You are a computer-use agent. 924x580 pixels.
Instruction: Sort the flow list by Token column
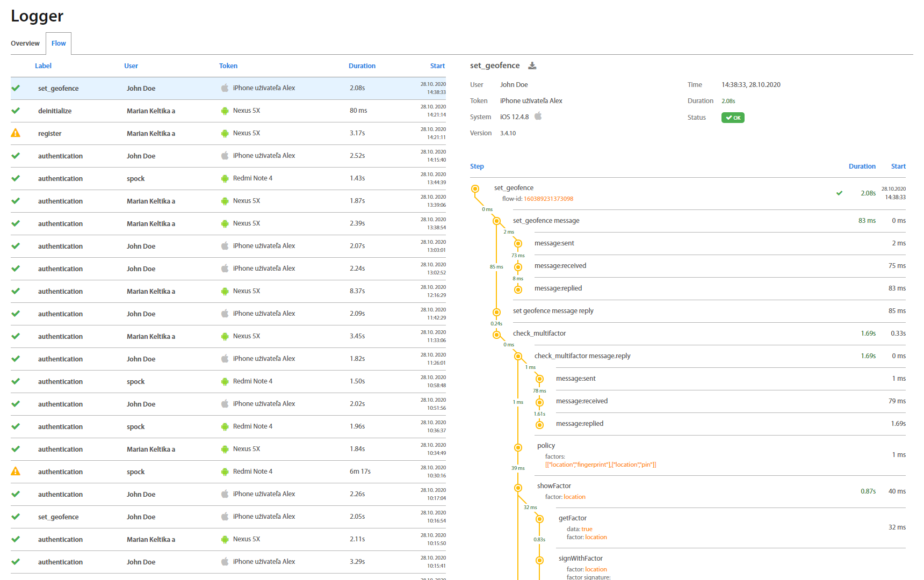(x=228, y=66)
